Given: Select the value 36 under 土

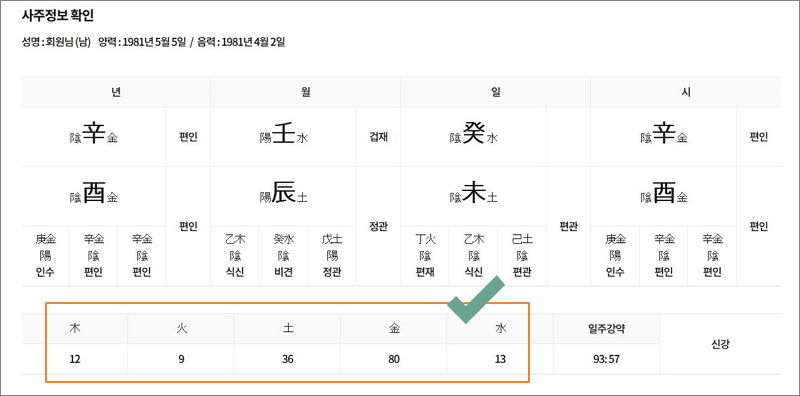Looking at the screenshot, I should pos(288,359).
